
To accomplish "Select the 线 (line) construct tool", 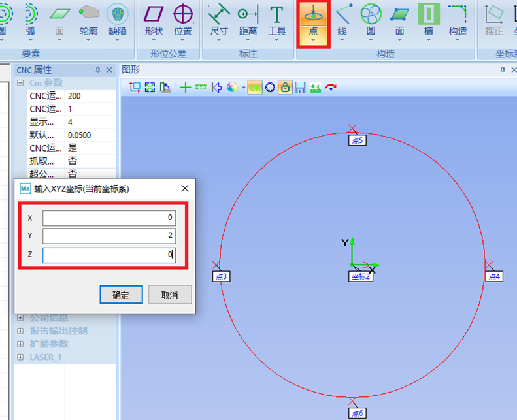I will coord(342,18).
